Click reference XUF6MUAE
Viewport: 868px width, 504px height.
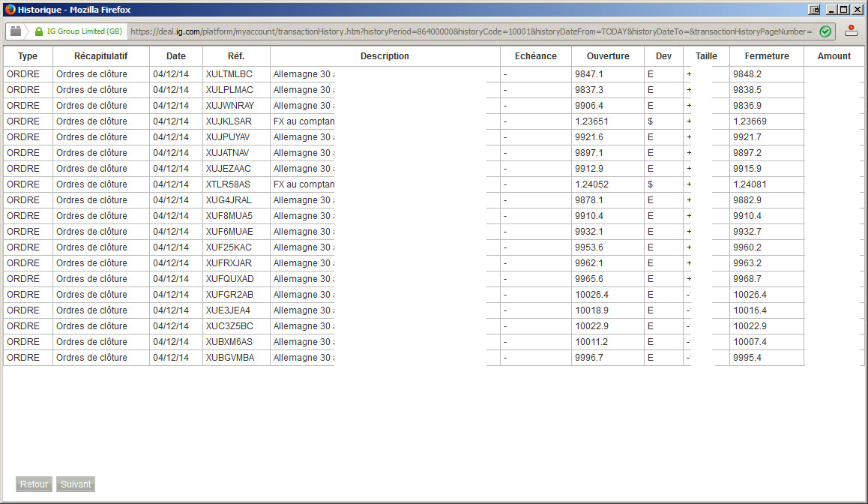point(229,232)
